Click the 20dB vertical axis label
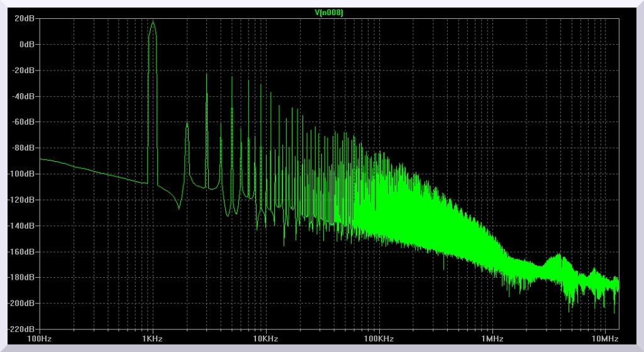The image size is (644, 352). 26,19
